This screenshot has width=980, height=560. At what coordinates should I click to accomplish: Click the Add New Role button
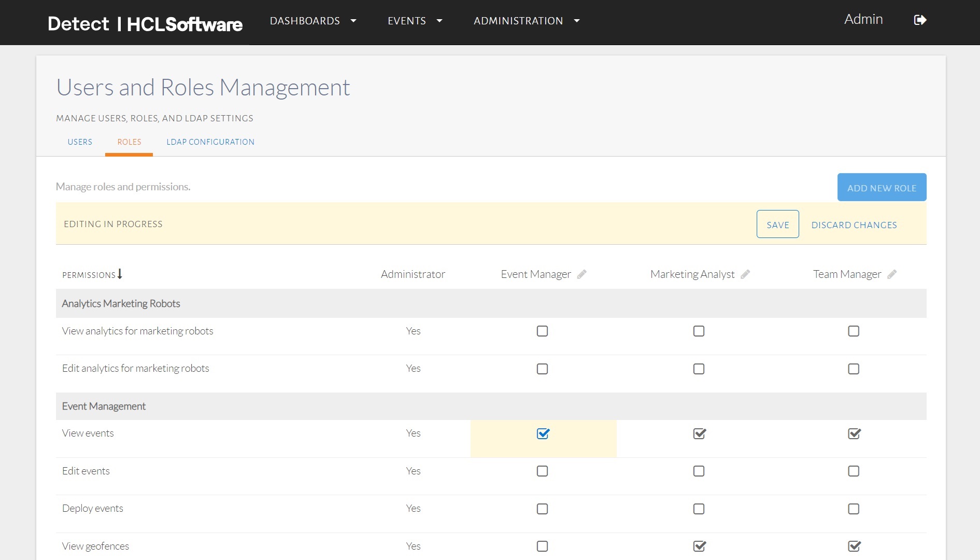pyautogui.click(x=882, y=188)
